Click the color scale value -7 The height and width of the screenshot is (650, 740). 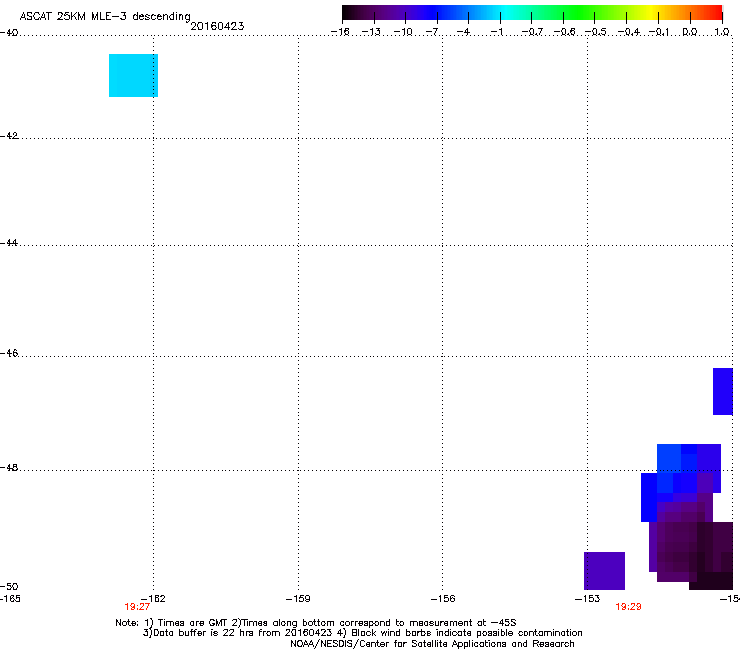tap(432, 32)
